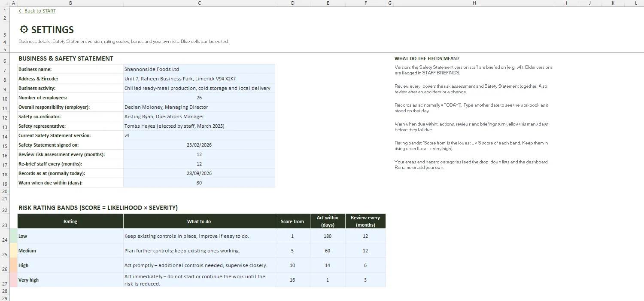The height and width of the screenshot is (301, 644).
Task: Select 'Keep existing controls in place' cell
Action: pos(199,236)
